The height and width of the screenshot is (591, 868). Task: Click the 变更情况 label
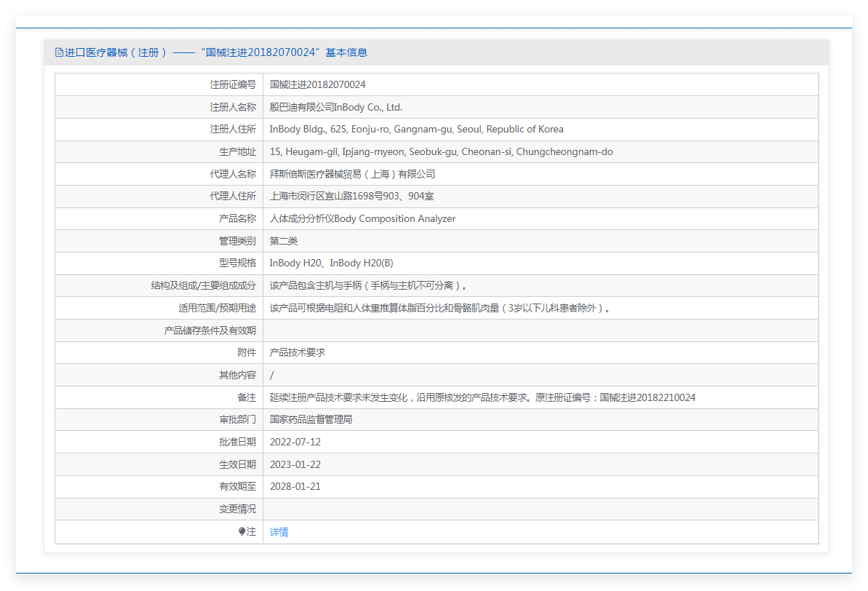237,509
